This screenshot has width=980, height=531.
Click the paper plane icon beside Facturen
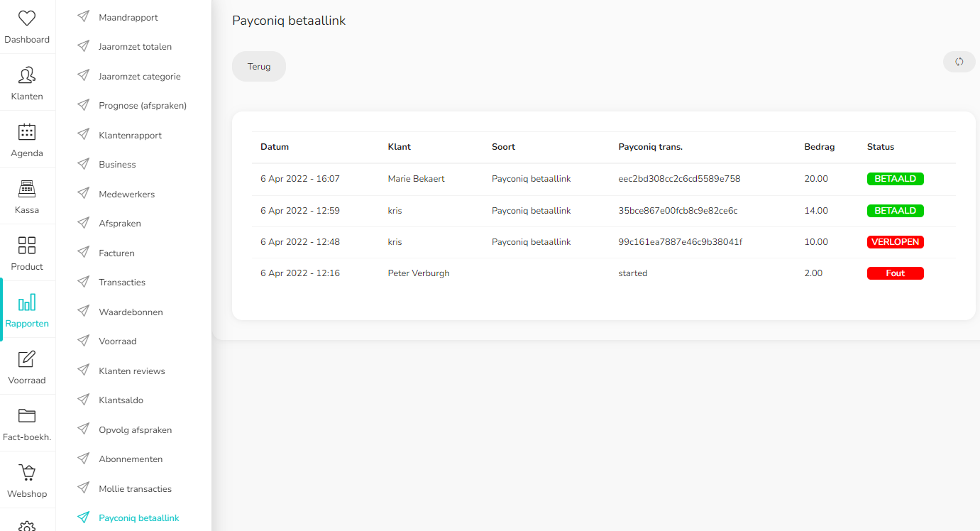[x=84, y=253]
